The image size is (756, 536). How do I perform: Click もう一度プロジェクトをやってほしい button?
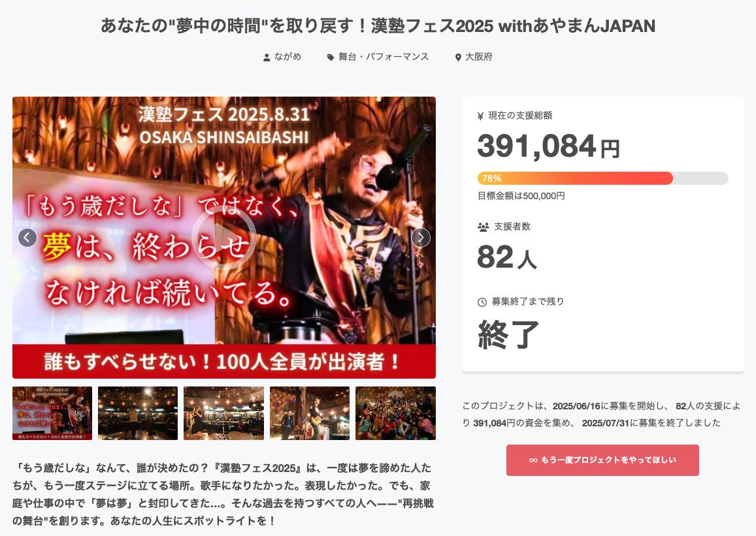602,460
